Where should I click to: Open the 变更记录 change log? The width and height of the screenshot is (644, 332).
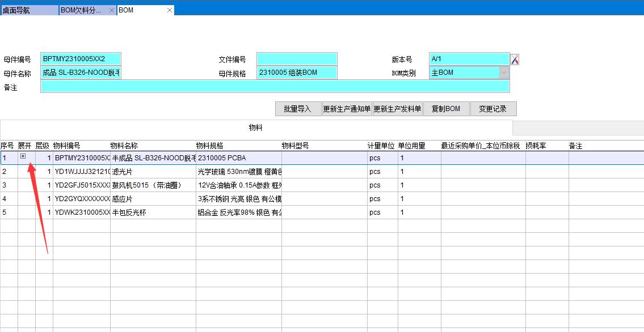pyautogui.click(x=493, y=109)
